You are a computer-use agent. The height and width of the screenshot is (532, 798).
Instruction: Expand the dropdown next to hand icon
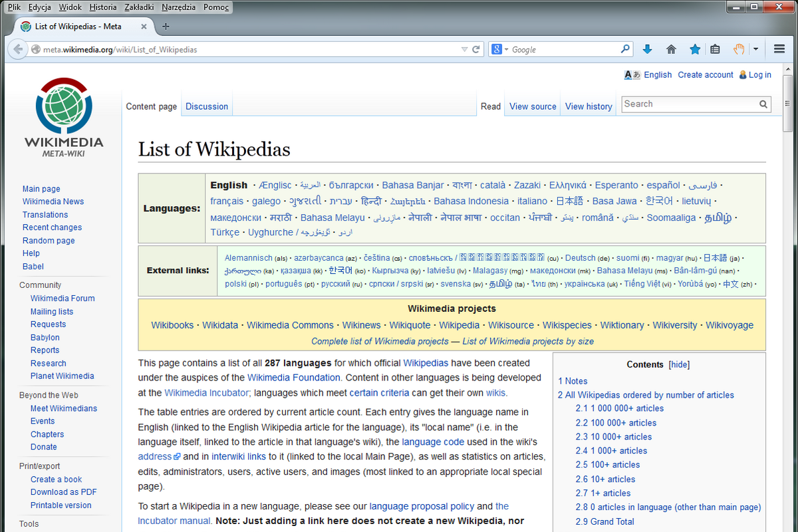click(x=755, y=49)
